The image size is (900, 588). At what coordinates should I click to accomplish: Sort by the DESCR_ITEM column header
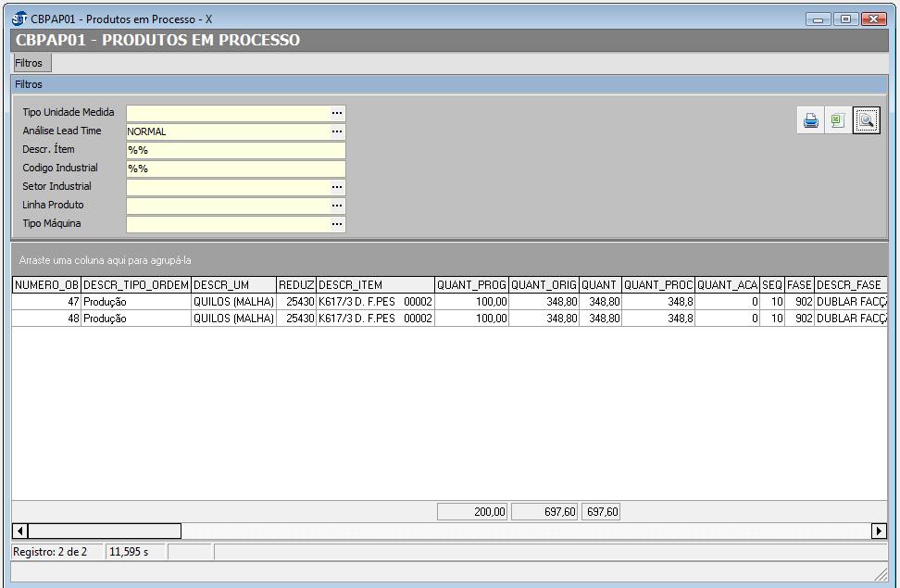tap(375, 285)
